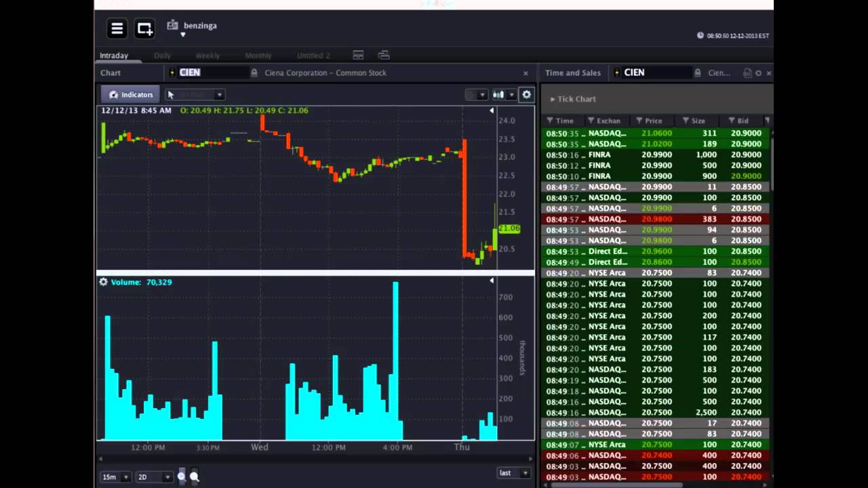Close the Chart panel
This screenshot has width=868, height=488.
point(526,73)
